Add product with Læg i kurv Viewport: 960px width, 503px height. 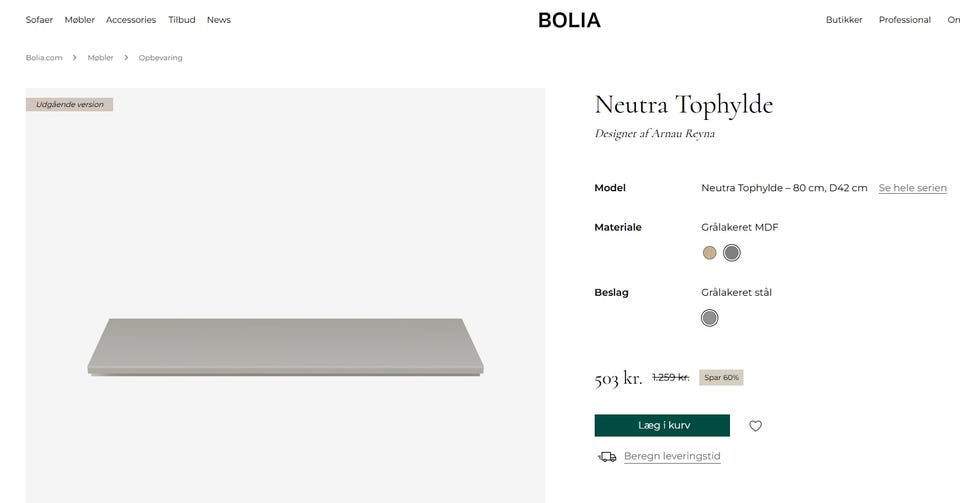coord(662,426)
